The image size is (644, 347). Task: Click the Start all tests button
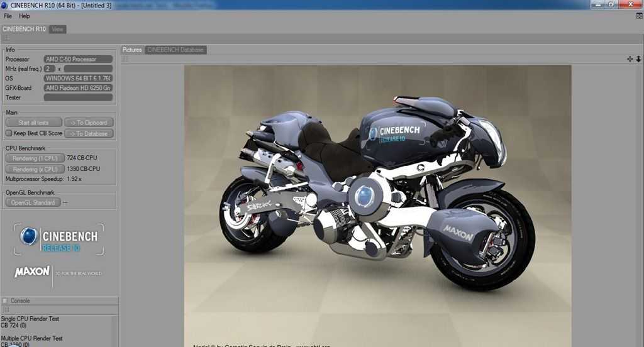34,123
